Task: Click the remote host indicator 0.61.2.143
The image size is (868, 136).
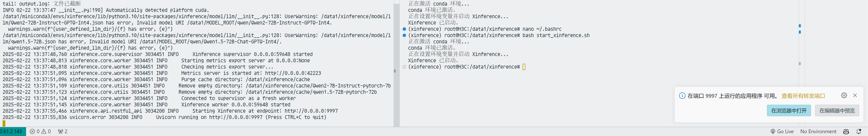Action: coord(12,132)
